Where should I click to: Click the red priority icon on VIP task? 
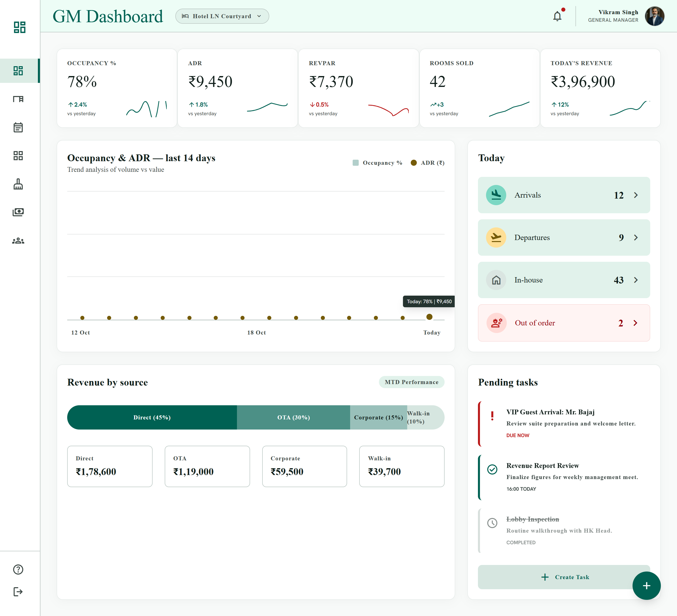click(x=492, y=416)
